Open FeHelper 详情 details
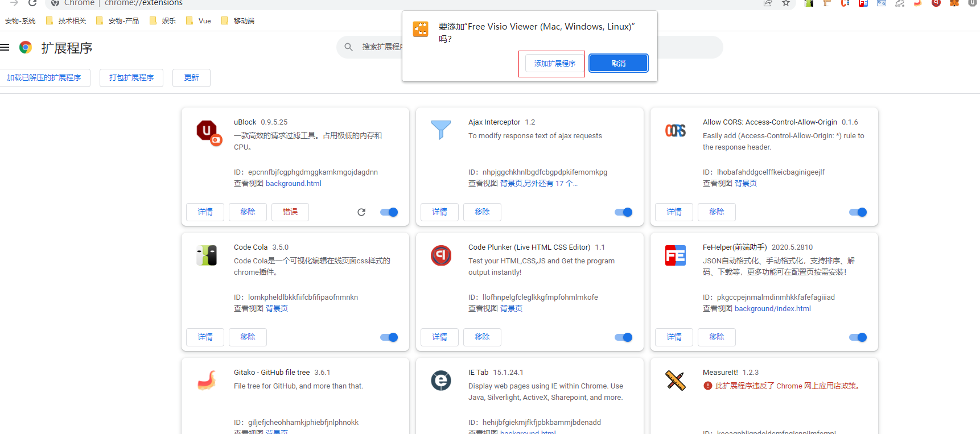 674,337
